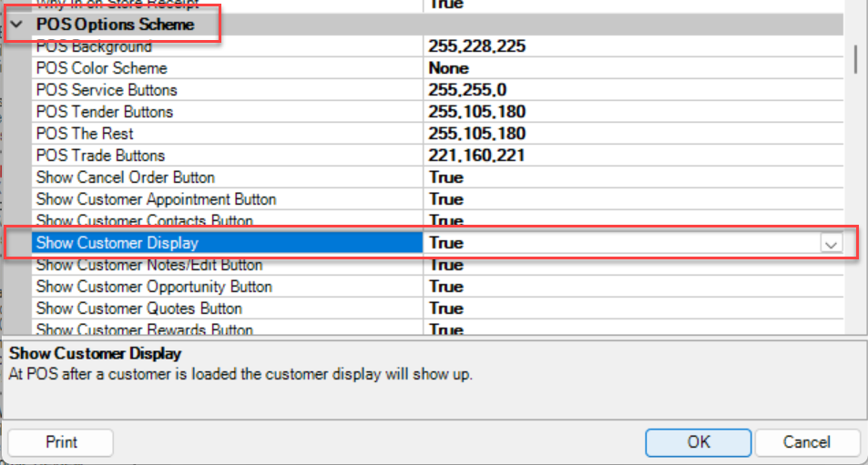The height and width of the screenshot is (465, 868).
Task: Select the POS The Rest property
Action: 78,134
